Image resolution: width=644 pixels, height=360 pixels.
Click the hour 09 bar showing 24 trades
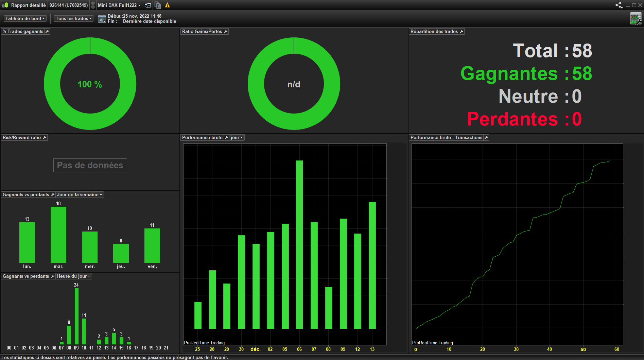point(76,316)
